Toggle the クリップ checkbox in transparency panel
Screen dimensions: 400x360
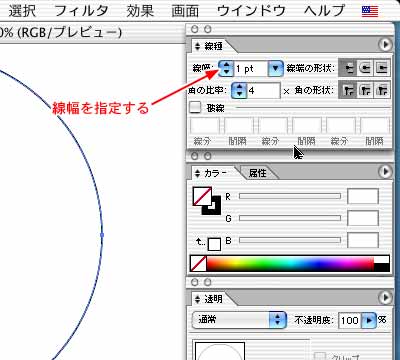point(319,356)
